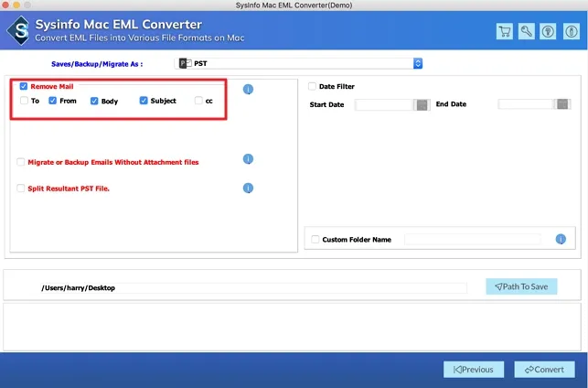Screen dimensions: 588x388
Task: Click the red window close button
Action: click(x=5, y=5)
